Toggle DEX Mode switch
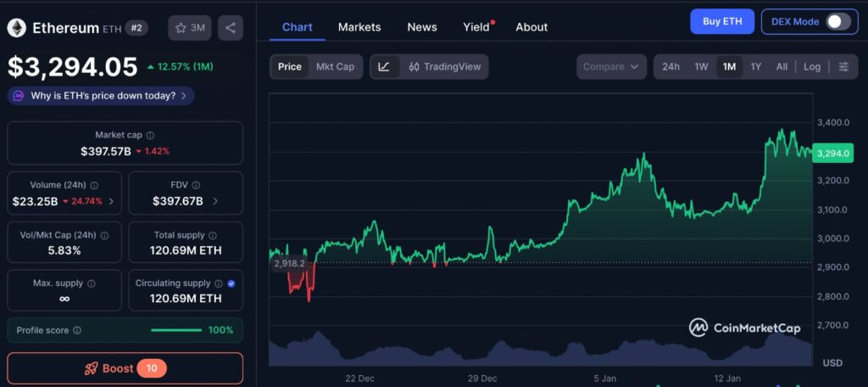Screen dimensions: 868x387 coord(838,22)
